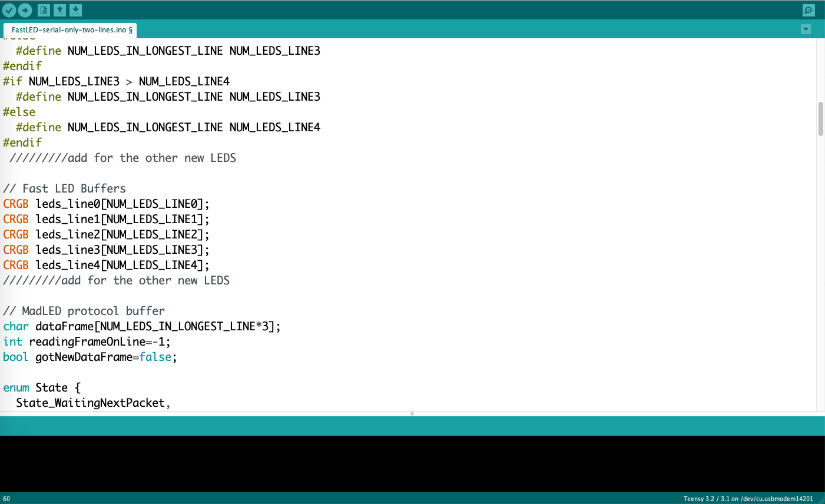Click the '#else' directive line
Screen dimensions: 825x504
19,112
